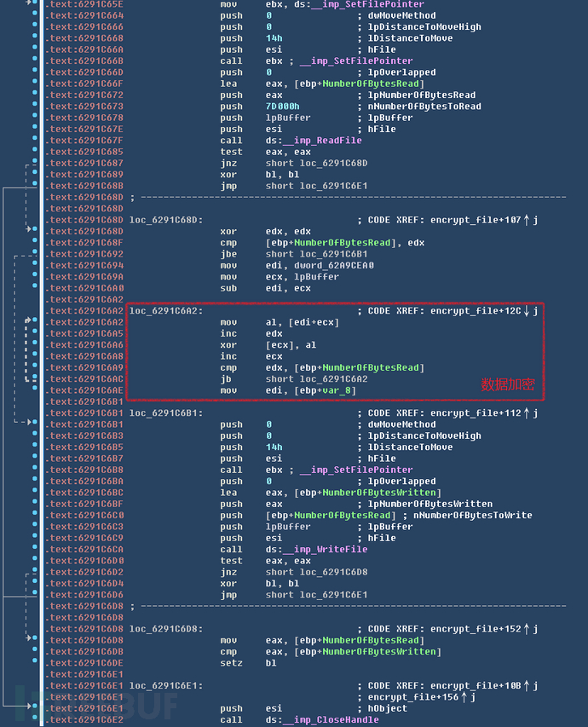Click the xor mnemonic at address 6291C6A6
This screenshot has height=727, width=588.
[228, 345]
